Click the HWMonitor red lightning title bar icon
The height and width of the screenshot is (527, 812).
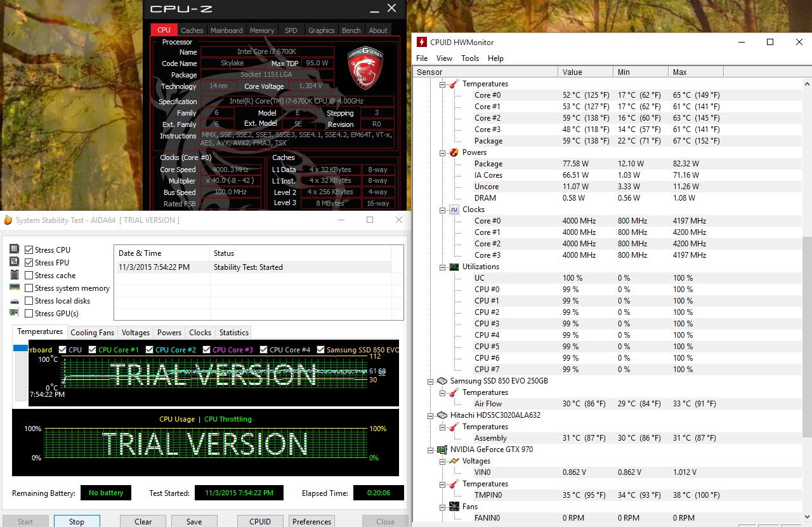click(422, 43)
